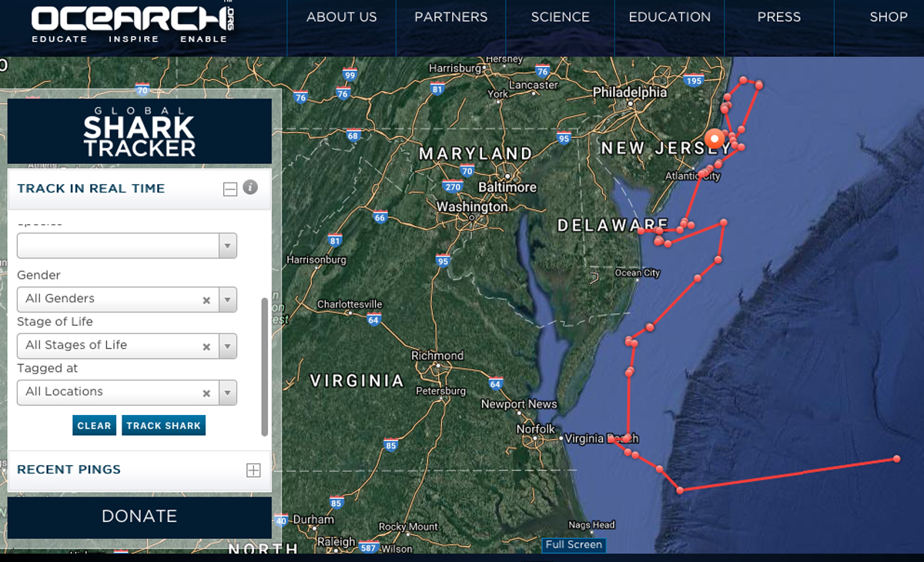Go to the SHOP page
The height and width of the screenshot is (562, 924).
[889, 17]
